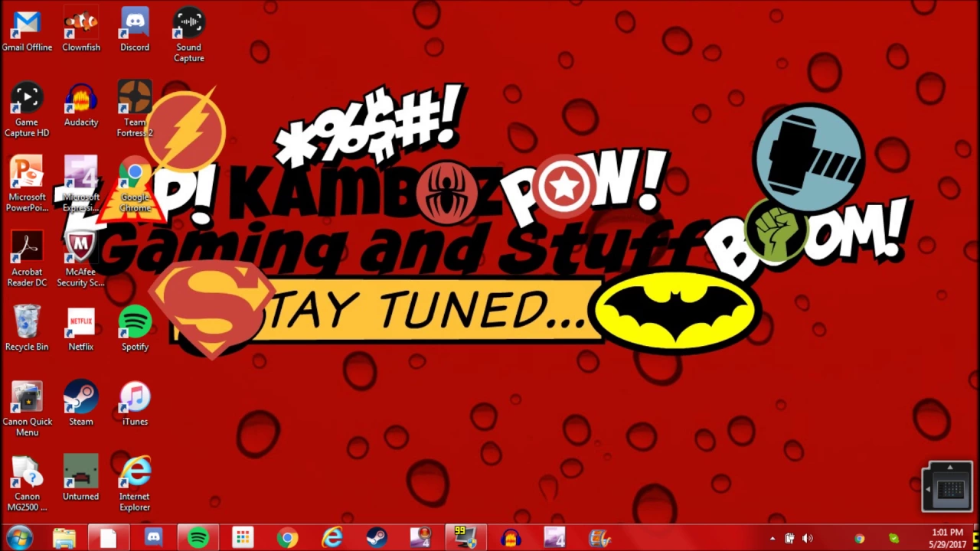Open Audacity from the taskbar
980x551 pixels.
[x=511, y=538]
